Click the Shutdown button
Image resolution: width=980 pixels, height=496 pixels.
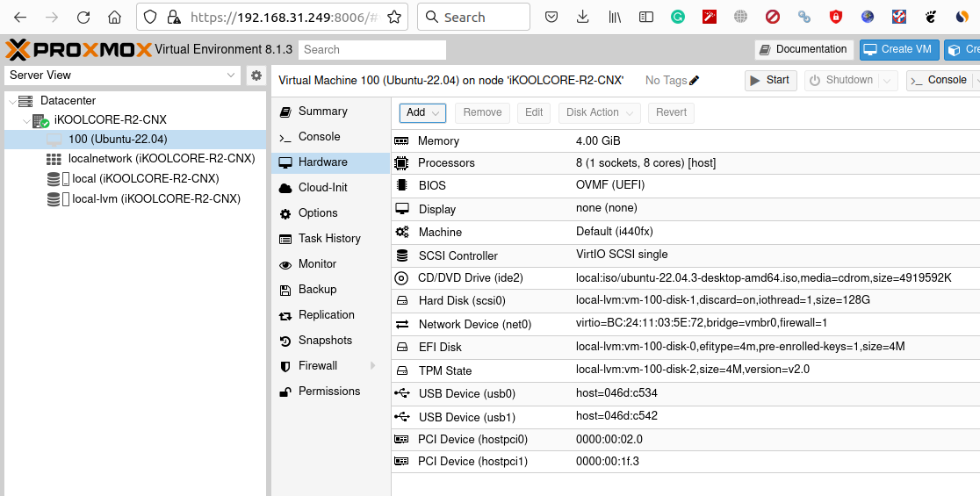[x=842, y=81]
